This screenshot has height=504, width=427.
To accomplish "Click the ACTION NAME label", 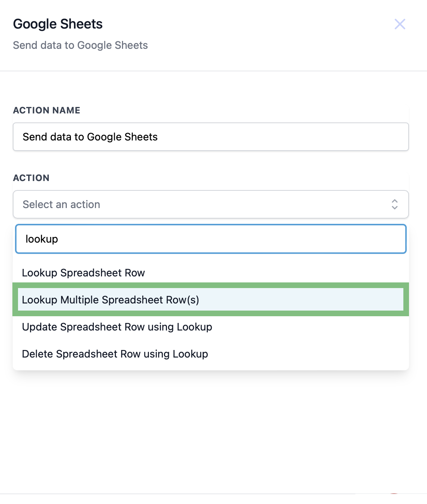I will [x=47, y=110].
